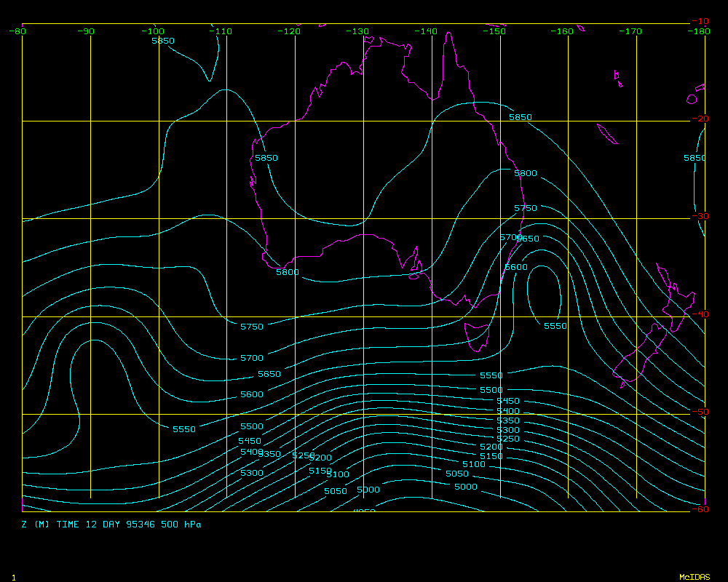Click inside the closed oval contour in the Tasman Sea

pyautogui.click(x=543, y=293)
